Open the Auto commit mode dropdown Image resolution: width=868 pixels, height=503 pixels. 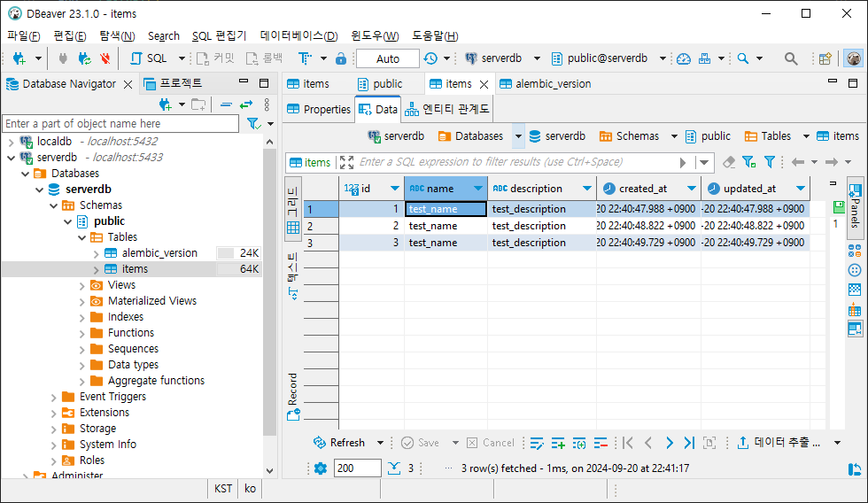[388, 58]
